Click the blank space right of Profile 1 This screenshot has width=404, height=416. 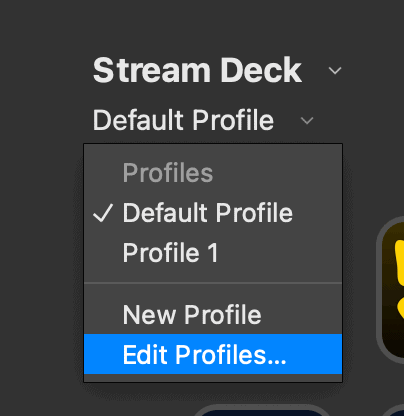[x=280, y=253]
